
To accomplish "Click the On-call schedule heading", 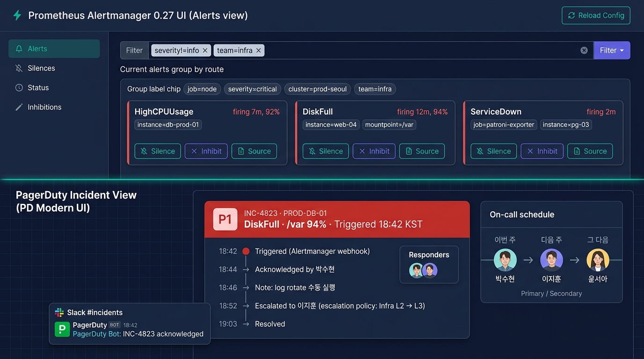I will (522, 215).
